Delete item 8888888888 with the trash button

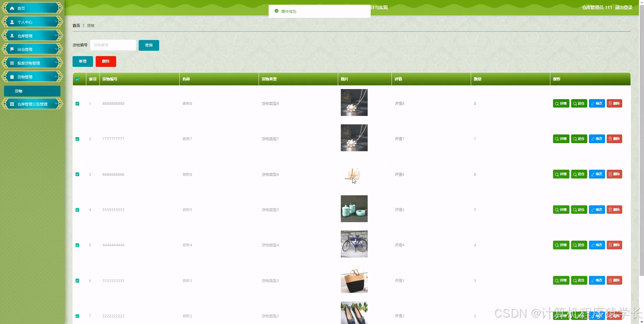pyautogui.click(x=614, y=104)
